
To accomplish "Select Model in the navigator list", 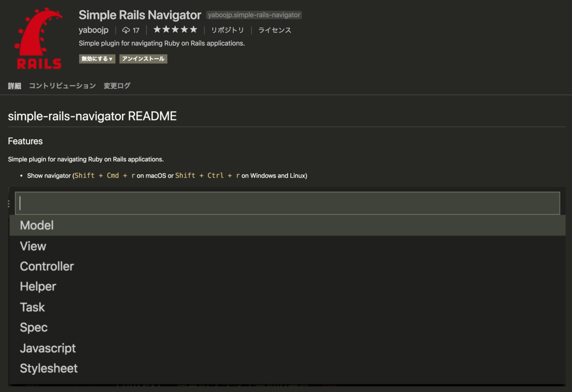I will pyautogui.click(x=287, y=225).
